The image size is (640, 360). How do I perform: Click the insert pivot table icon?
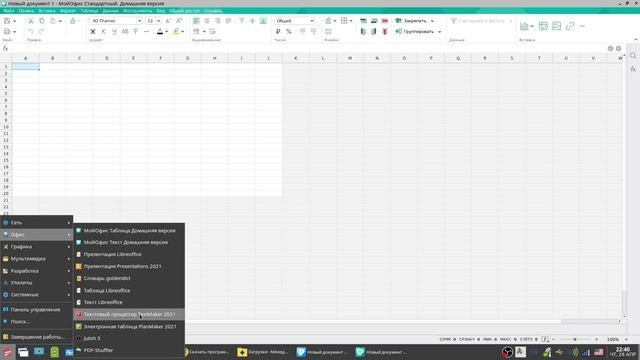click(543, 26)
